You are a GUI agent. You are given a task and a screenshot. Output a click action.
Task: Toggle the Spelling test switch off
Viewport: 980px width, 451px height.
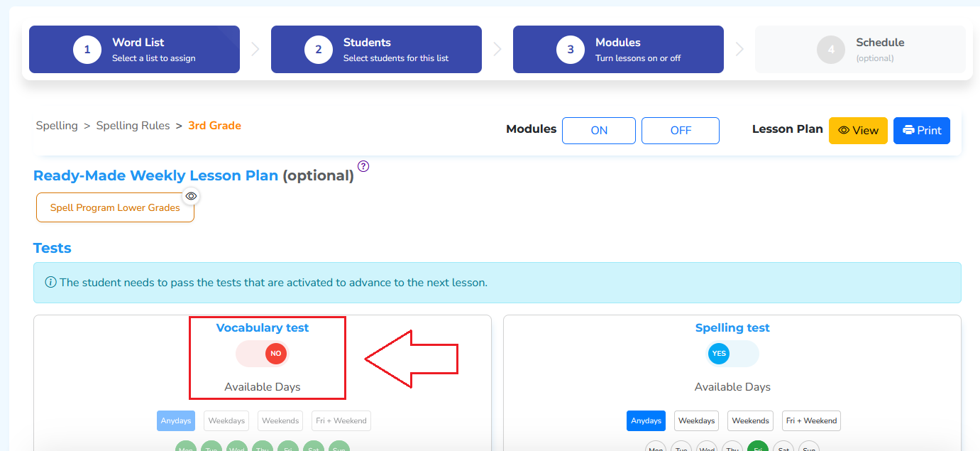732,353
